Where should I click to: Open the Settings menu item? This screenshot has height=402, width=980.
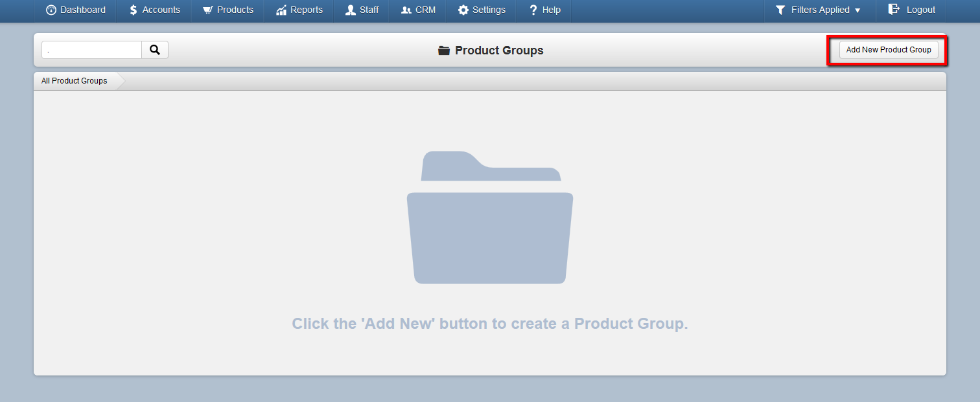[x=482, y=10]
